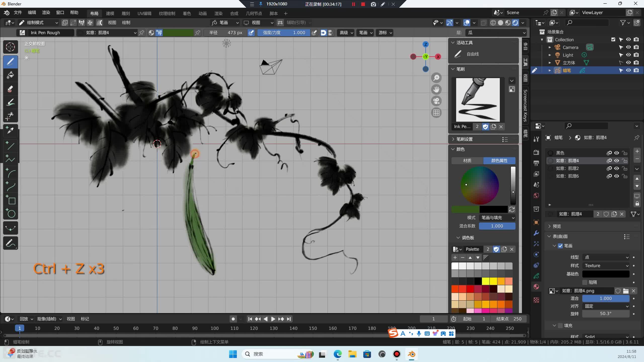Viewport: 644px width, 362px height.
Task: Hide the 立方体 object in the outliner
Action: click(x=628, y=63)
